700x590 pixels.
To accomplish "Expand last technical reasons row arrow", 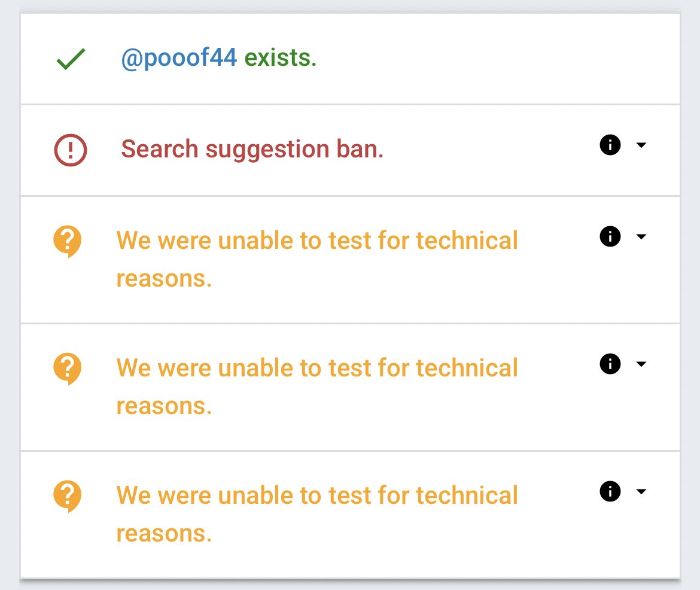I will point(641,491).
